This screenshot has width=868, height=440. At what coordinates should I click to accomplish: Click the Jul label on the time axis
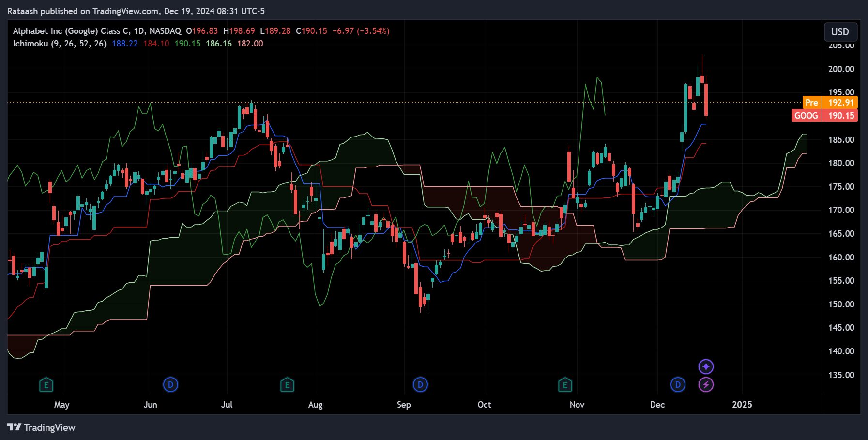tap(227, 405)
